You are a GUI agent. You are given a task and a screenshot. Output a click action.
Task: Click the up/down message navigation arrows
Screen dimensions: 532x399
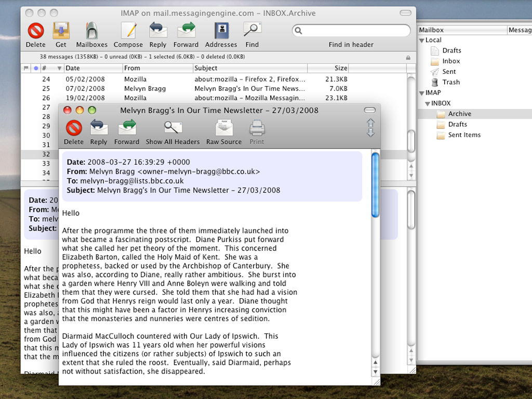pos(370,128)
